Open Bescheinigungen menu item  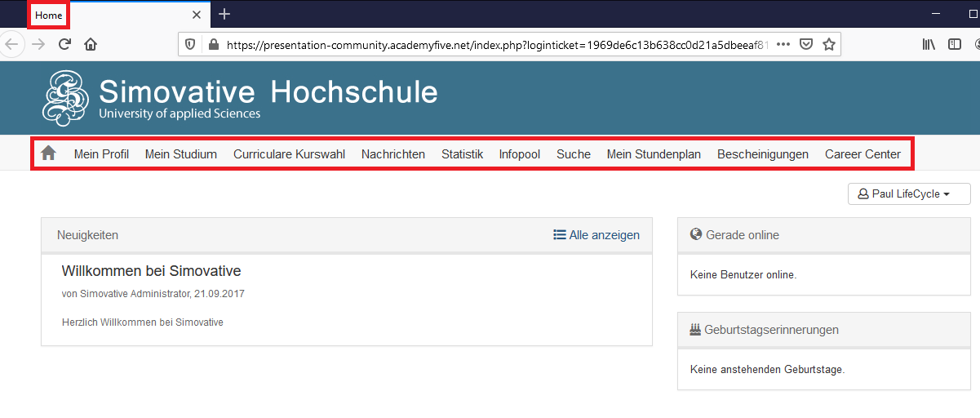[763, 154]
